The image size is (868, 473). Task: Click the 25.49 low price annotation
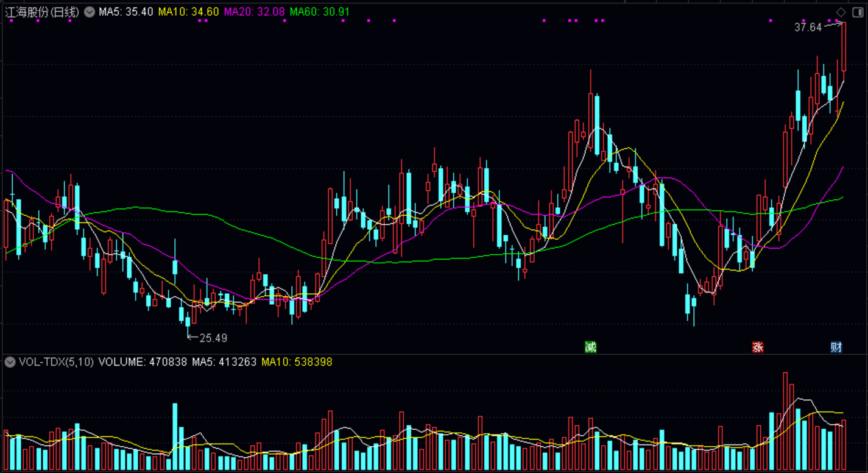click(213, 337)
